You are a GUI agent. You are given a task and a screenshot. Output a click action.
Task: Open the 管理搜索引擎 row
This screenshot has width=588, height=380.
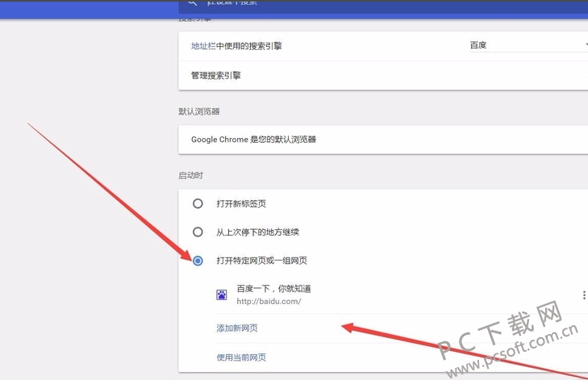pos(383,75)
